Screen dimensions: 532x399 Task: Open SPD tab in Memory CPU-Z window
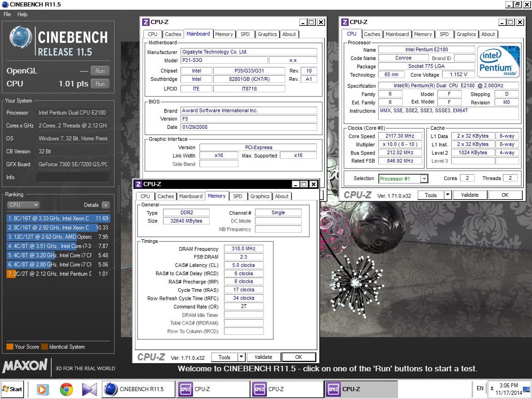tap(238, 196)
